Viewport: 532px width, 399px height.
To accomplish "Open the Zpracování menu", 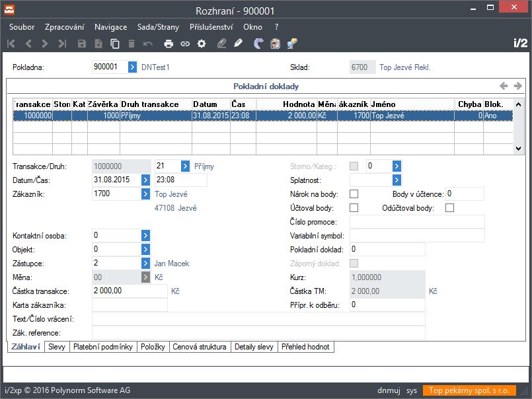I will (x=65, y=27).
